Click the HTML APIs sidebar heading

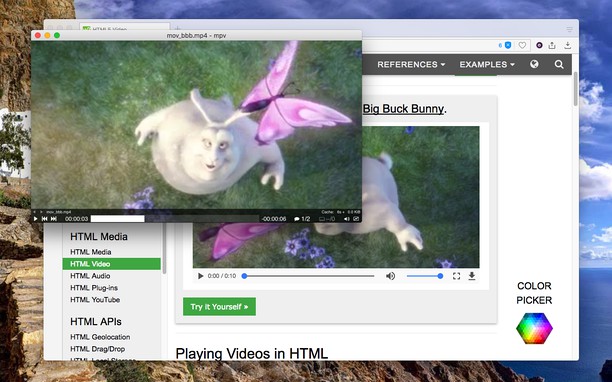click(96, 322)
